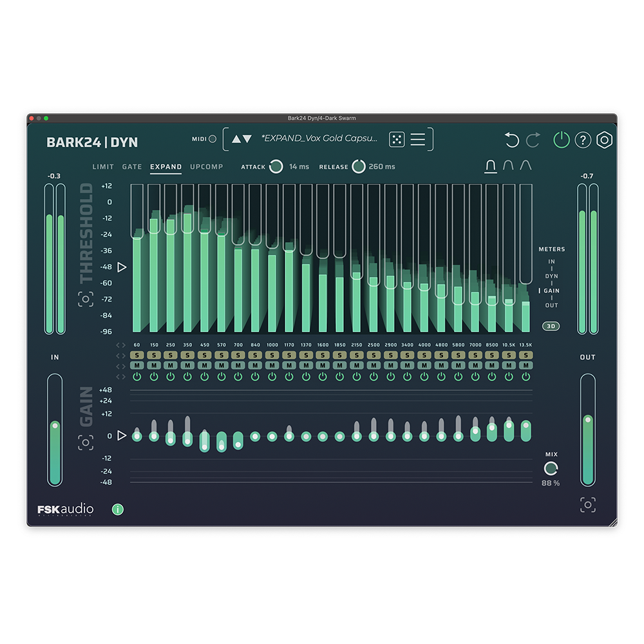
Task: Click the 13.5K gain slider handle
Action: coord(526,426)
